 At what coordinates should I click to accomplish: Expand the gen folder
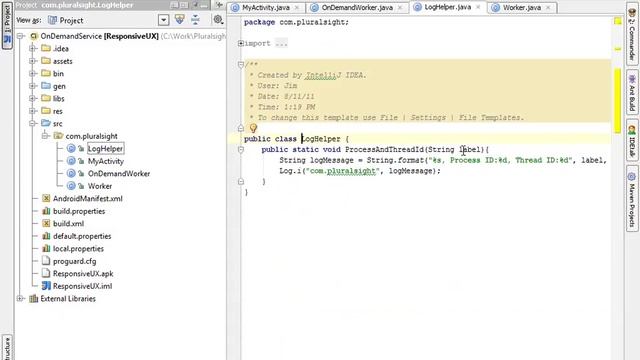pos(33,86)
